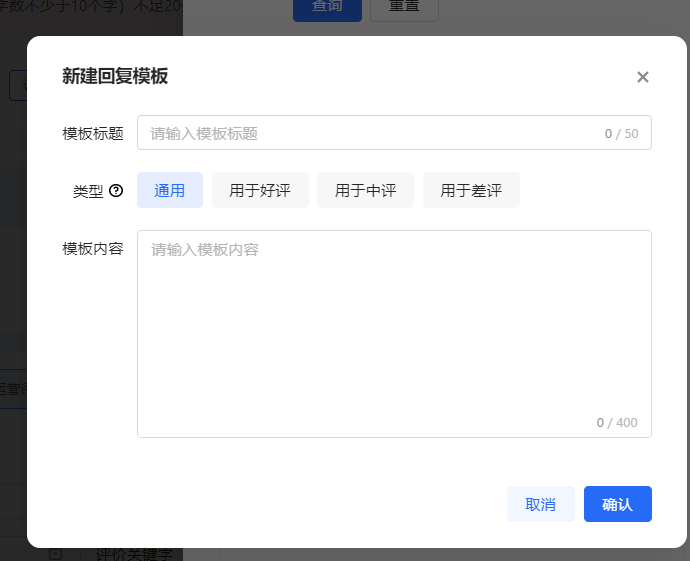Click the 类型 field label

coord(88,191)
